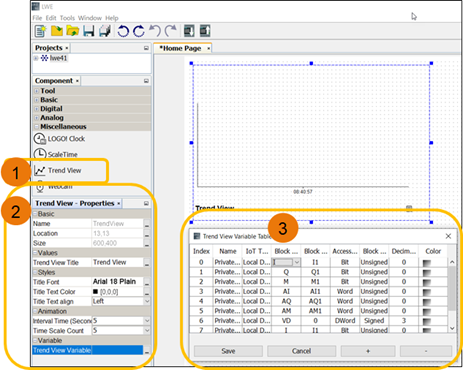Screen dimensions: 463x370
Task: Click the VD block cell in row 6
Action: [x=286, y=321]
